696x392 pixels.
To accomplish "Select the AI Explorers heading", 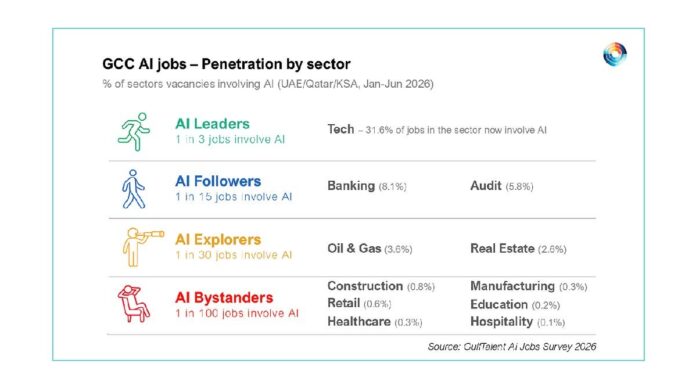I will [x=218, y=240].
